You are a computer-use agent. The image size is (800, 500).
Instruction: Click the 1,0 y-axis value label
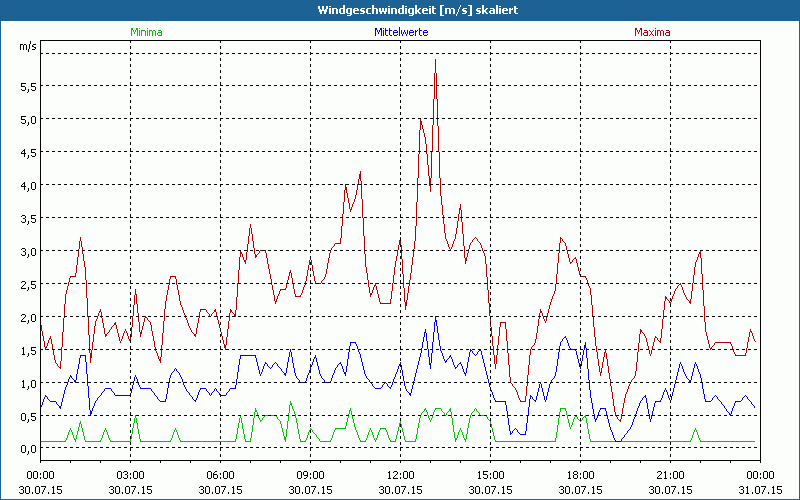[27, 383]
